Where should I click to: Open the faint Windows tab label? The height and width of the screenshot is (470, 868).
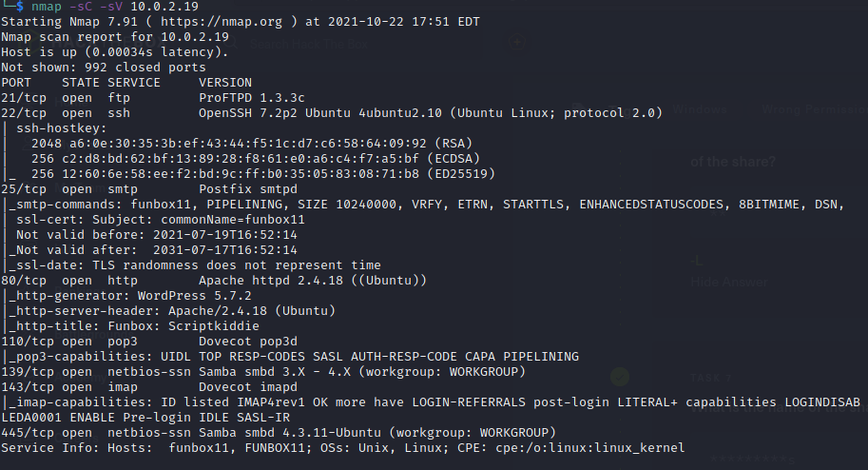[700, 109]
